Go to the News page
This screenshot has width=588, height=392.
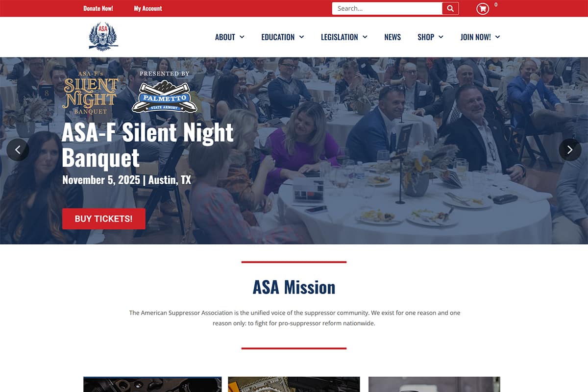tap(392, 37)
